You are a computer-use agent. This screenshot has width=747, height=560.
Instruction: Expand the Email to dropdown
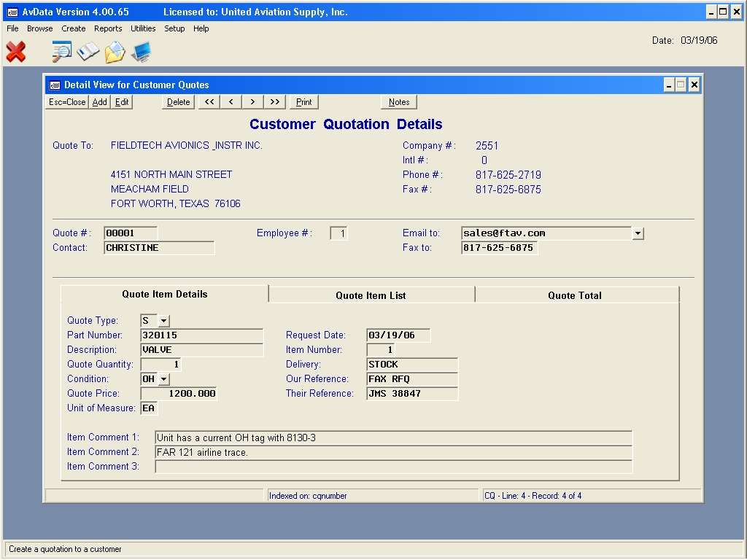click(638, 233)
